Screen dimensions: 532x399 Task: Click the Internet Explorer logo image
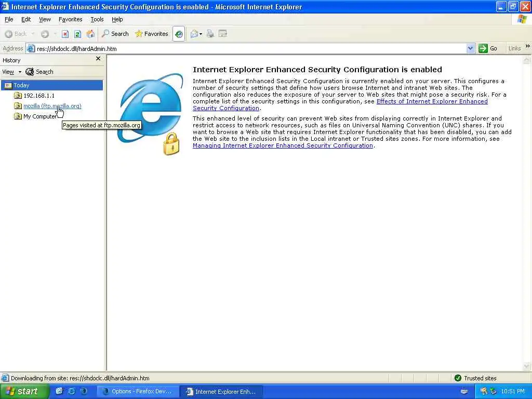tap(150, 114)
